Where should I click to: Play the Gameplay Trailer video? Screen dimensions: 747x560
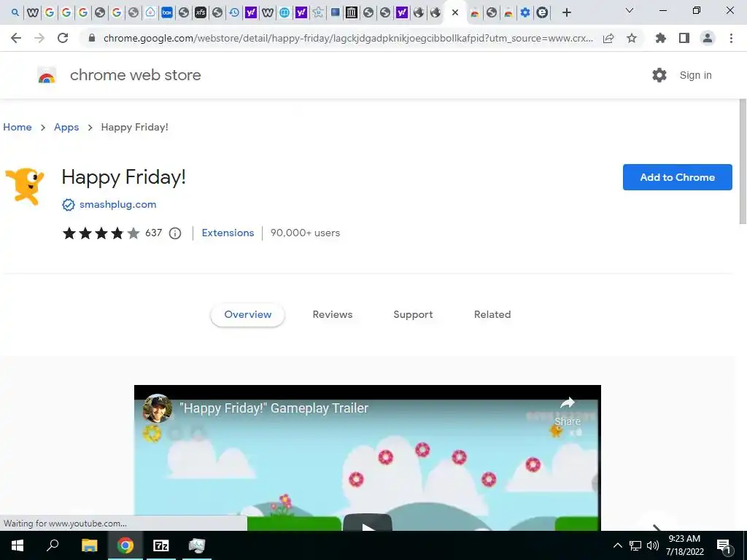(x=368, y=523)
